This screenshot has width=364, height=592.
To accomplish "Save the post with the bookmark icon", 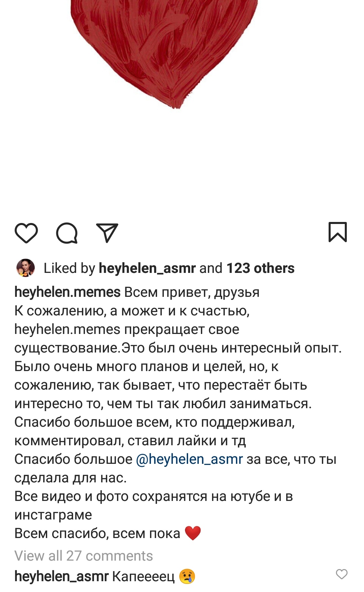I will coord(337,232).
